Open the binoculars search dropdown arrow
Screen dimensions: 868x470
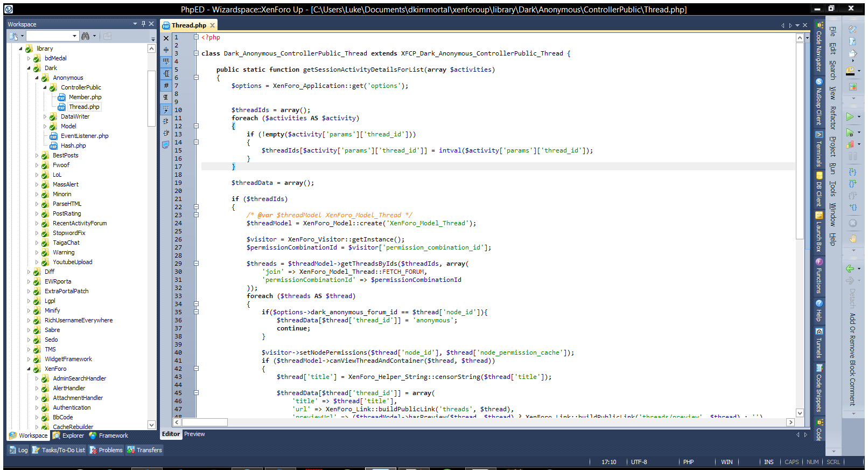(x=94, y=36)
